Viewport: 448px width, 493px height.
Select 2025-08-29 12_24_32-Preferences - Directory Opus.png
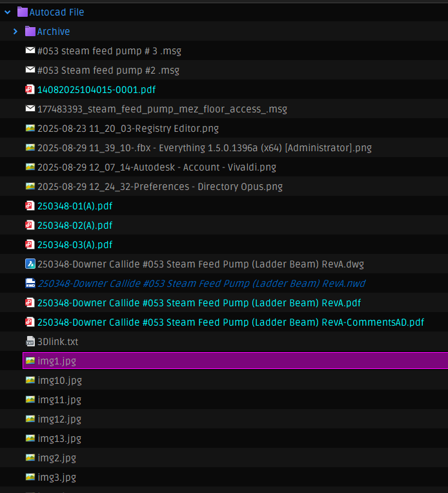pyautogui.click(x=160, y=187)
